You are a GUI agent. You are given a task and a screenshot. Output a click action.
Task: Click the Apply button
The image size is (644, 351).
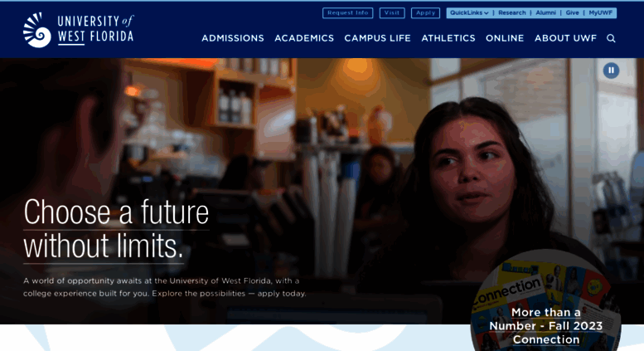coord(425,12)
